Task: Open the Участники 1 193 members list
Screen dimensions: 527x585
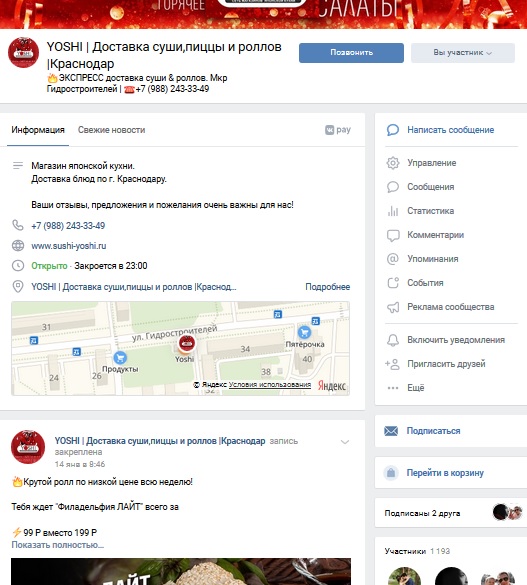Action: click(x=417, y=551)
